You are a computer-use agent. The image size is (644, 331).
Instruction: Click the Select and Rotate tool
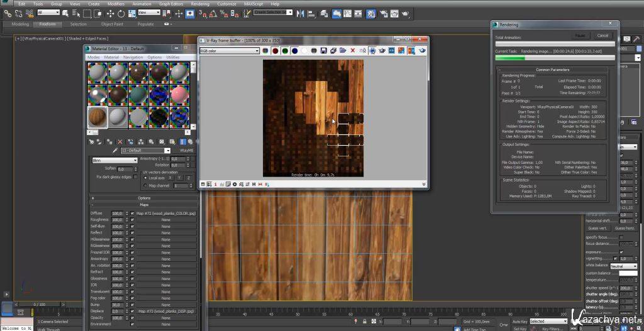pos(121,13)
